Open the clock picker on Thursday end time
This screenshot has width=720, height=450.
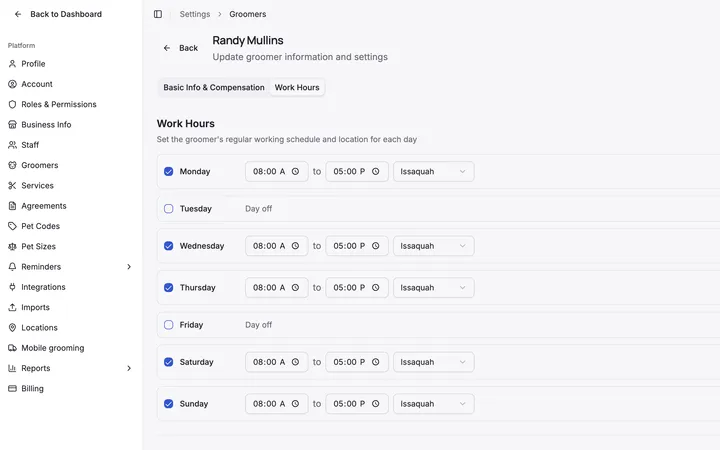[x=376, y=287]
